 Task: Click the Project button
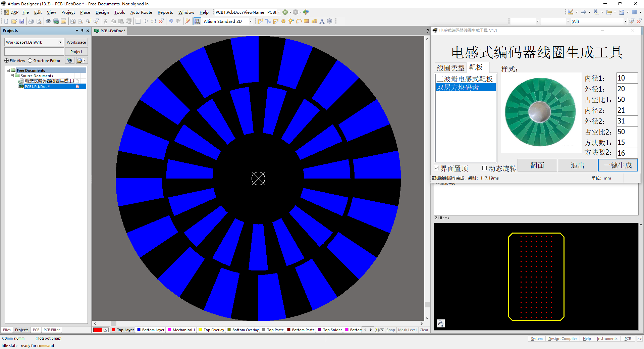pyautogui.click(x=76, y=52)
